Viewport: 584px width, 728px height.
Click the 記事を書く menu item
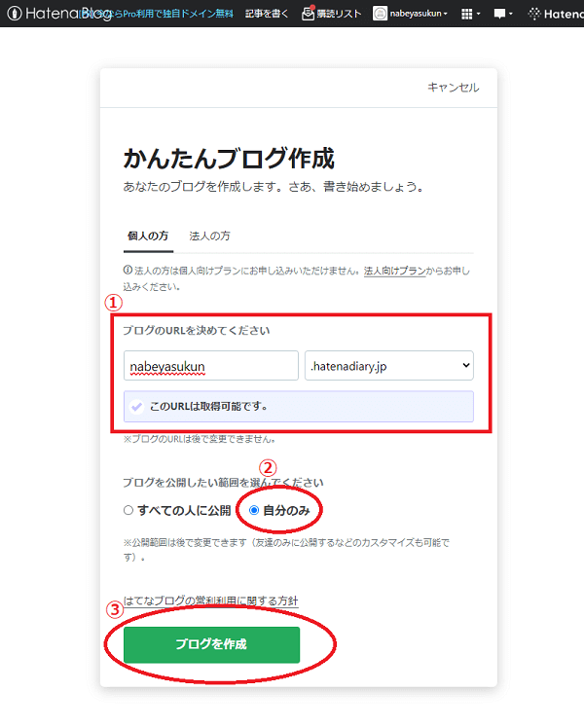(x=267, y=14)
